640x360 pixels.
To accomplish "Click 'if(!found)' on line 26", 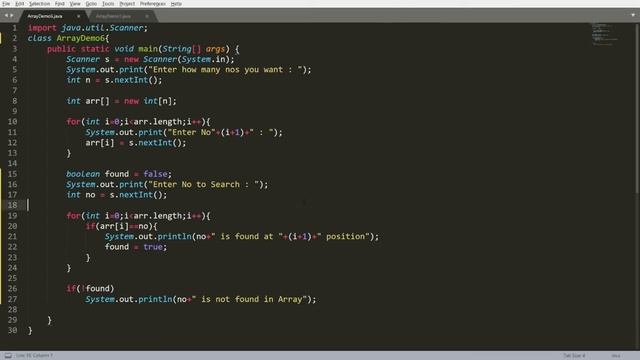I will (x=91, y=289).
